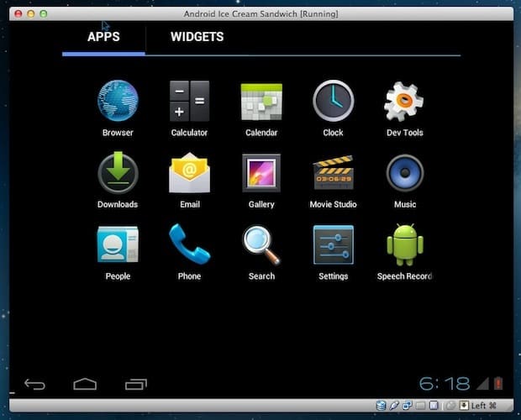Viewport: 521px width, 420px height.
Task: Click VirtualBox shared folders status icon
Action: tap(421, 406)
